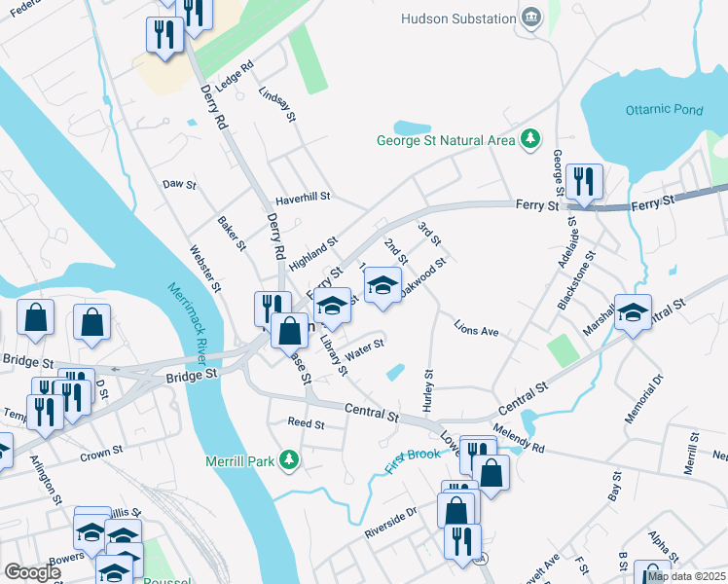Click school marker on Central St near Marshall
The image size is (728, 584).
click(x=633, y=314)
